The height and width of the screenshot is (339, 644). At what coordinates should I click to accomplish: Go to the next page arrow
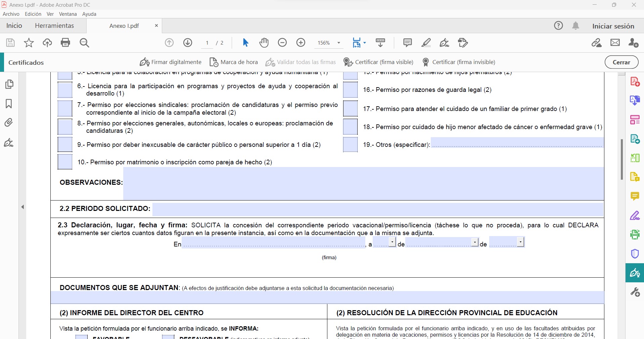(188, 43)
